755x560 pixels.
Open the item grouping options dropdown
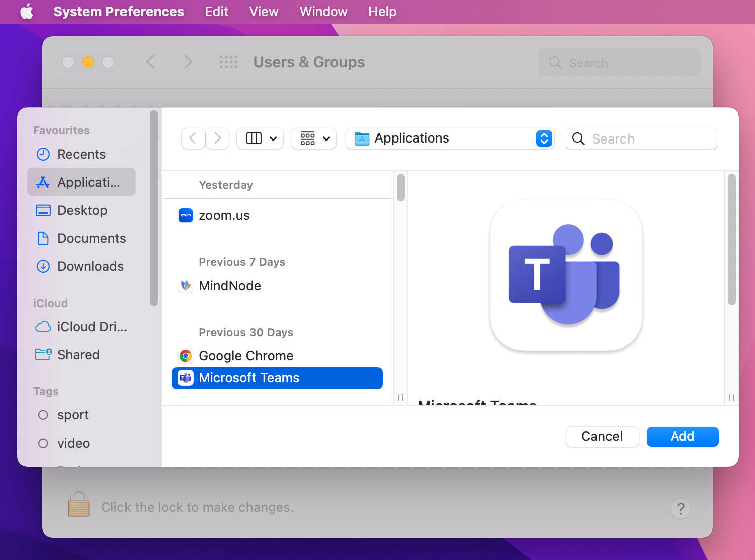[314, 138]
